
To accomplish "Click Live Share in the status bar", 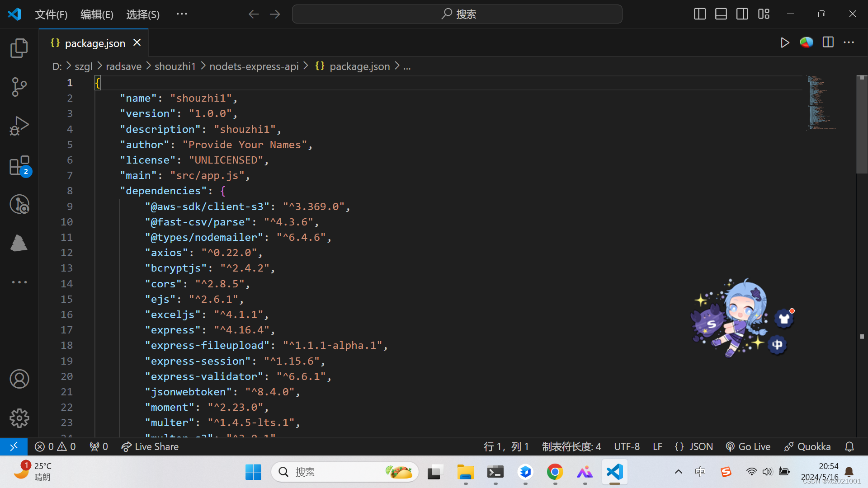I will (x=151, y=446).
